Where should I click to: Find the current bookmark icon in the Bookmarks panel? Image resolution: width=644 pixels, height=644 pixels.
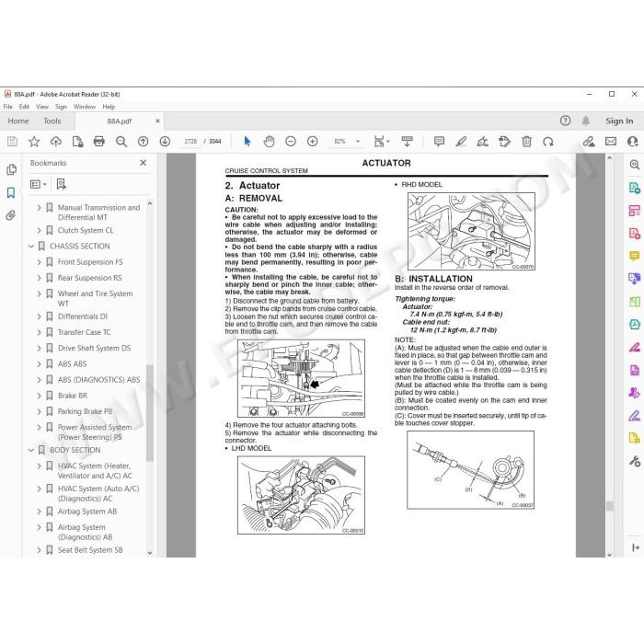click(62, 184)
